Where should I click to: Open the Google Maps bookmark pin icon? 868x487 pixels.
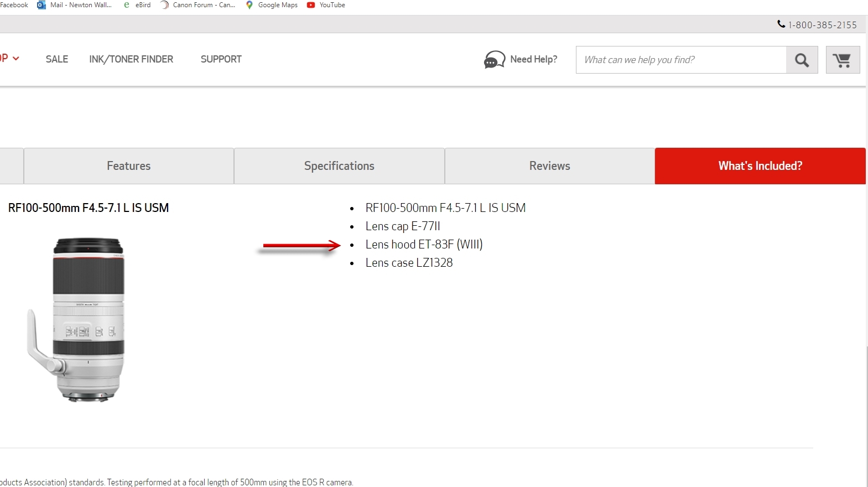coord(250,5)
